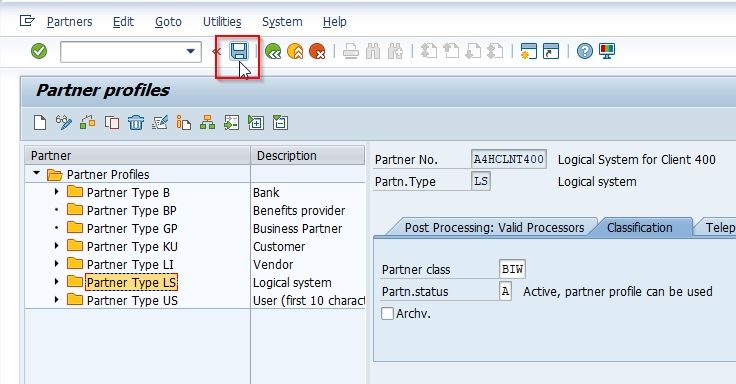The height and width of the screenshot is (384, 736).
Task: Open the command field dropdown arrow
Action: pos(191,51)
